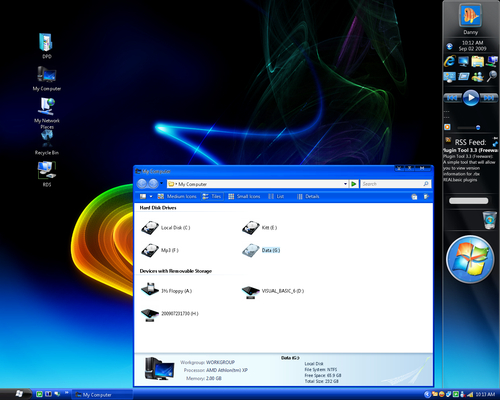Switch to Small Icons view
This screenshot has height=400, width=500.
(x=244, y=197)
